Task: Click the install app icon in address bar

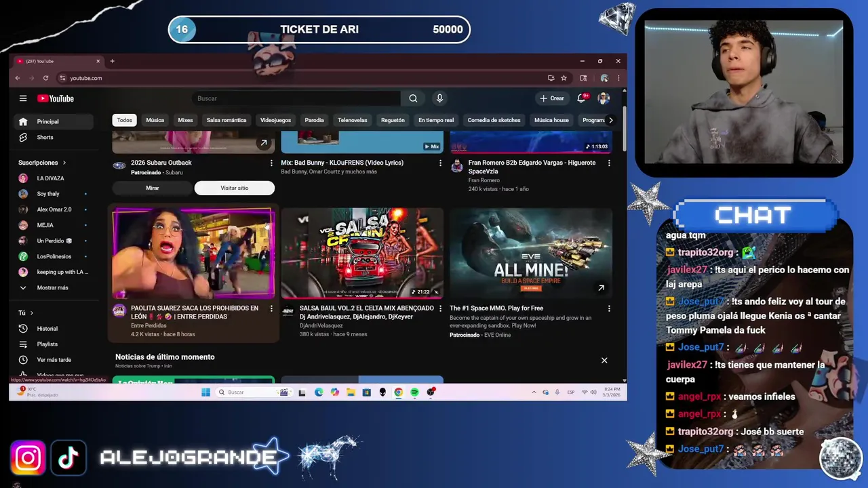Action: tap(551, 78)
